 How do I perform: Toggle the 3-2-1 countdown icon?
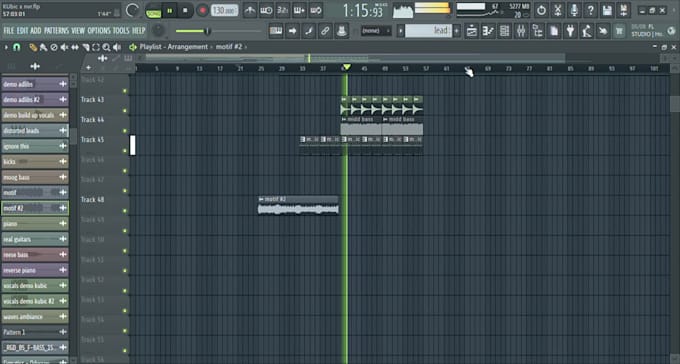tap(283, 10)
